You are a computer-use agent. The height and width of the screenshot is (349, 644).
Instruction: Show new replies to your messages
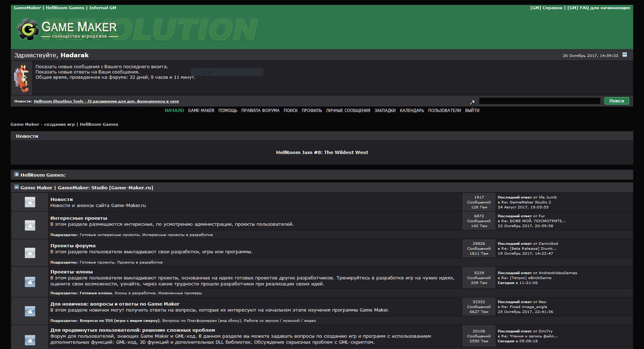(x=87, y=72)
